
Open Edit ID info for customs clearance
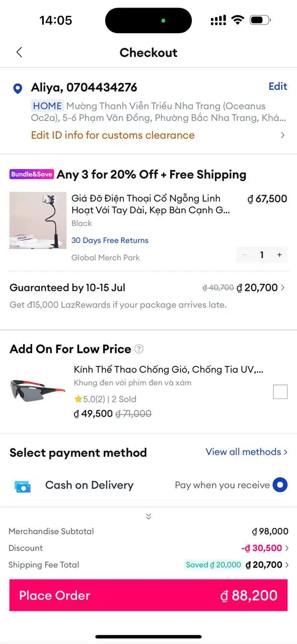[x=113, y=135]
